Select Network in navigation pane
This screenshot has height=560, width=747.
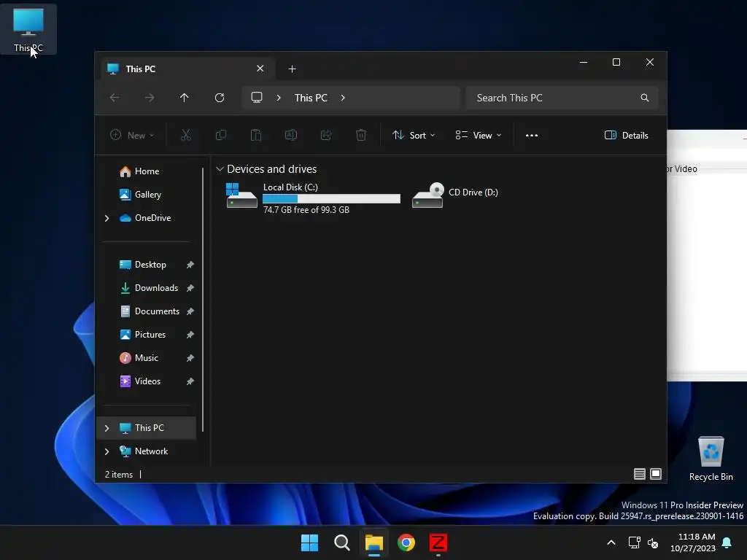pyautogui.click(x=151, y=451)
